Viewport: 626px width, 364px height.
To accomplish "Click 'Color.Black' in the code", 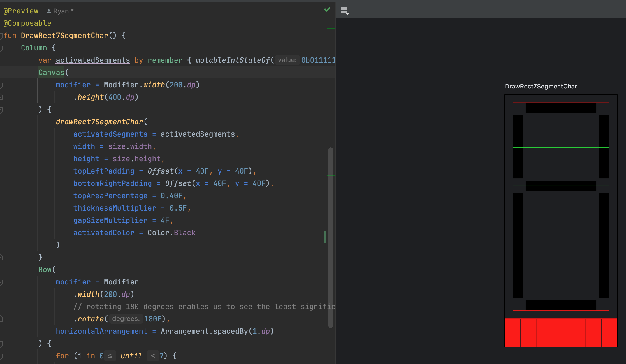I will pos(171,233).
